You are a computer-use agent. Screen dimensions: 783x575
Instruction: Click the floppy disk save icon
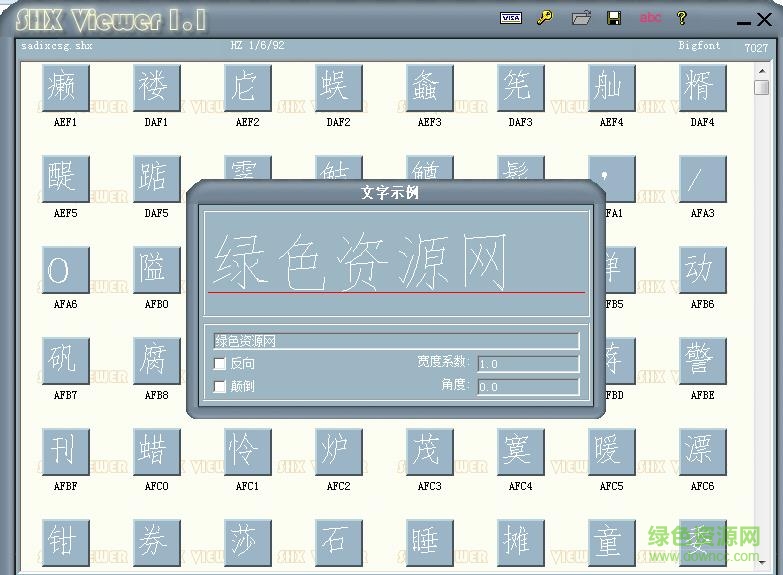(x=614, y=18)
